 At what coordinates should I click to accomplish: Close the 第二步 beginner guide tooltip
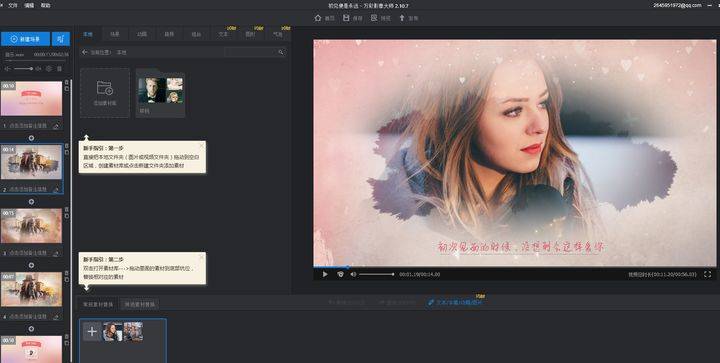pos(201,257)
